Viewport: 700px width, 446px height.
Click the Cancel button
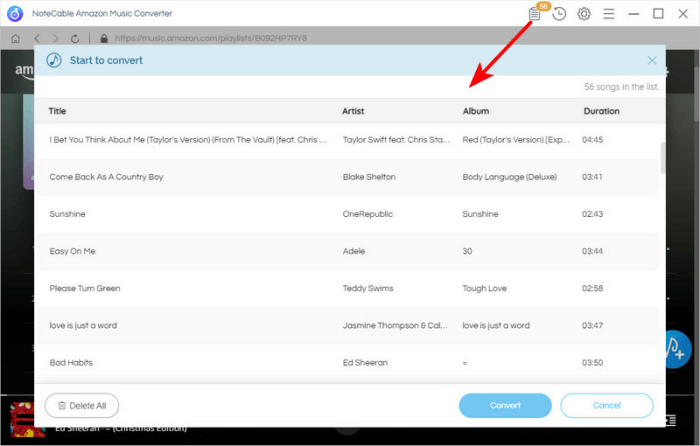pos(607,405)
